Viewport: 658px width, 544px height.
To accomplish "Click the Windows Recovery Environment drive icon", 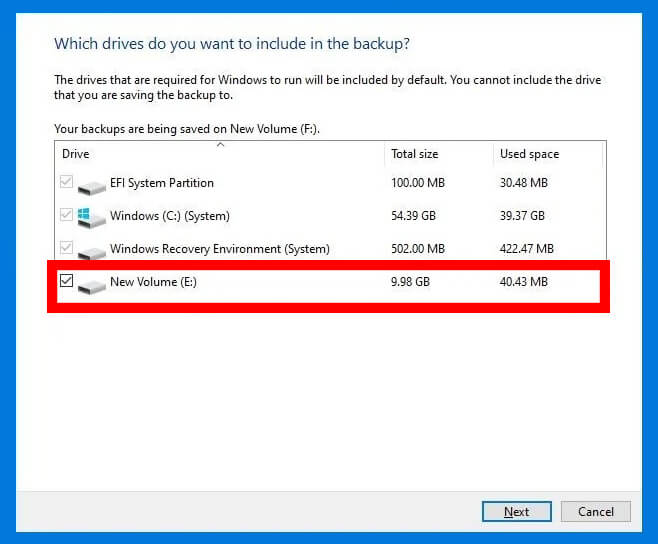I will (x=91, y=252).
